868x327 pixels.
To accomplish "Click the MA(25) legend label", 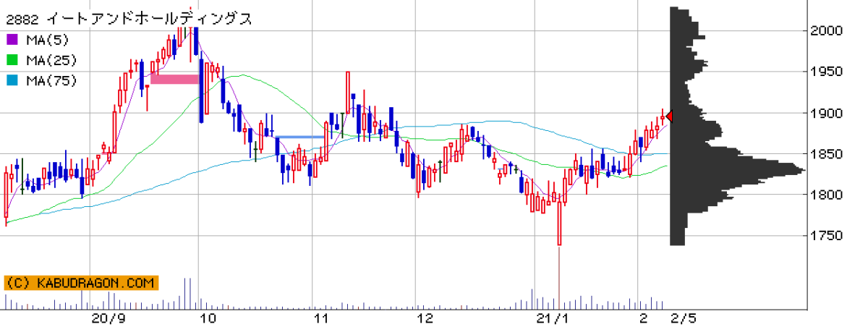I will [x=51, y=60].
